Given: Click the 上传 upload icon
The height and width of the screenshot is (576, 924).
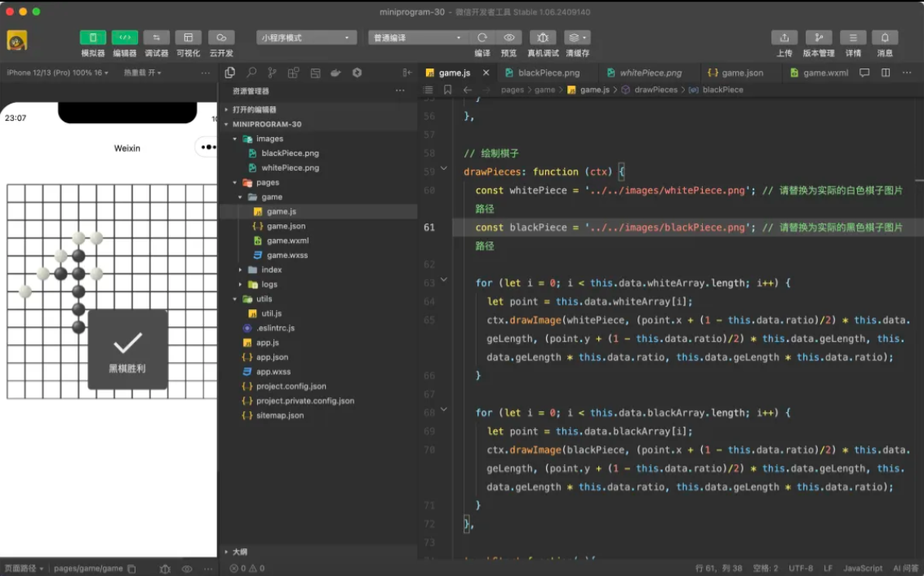Looking at the screenshot, I should (x=784, y=38).
